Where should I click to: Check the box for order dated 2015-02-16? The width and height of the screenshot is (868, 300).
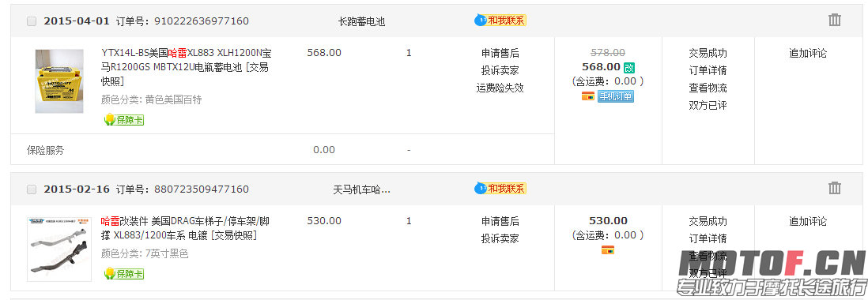pos(32,189)
